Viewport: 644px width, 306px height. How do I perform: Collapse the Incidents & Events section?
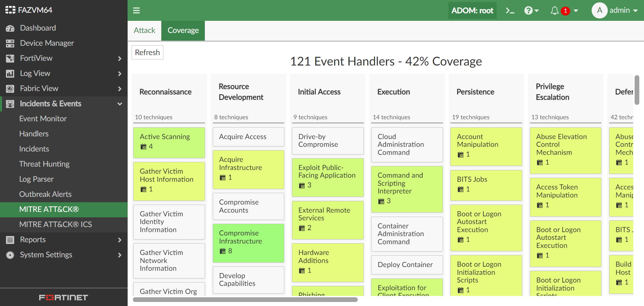(x=120, y=104)
